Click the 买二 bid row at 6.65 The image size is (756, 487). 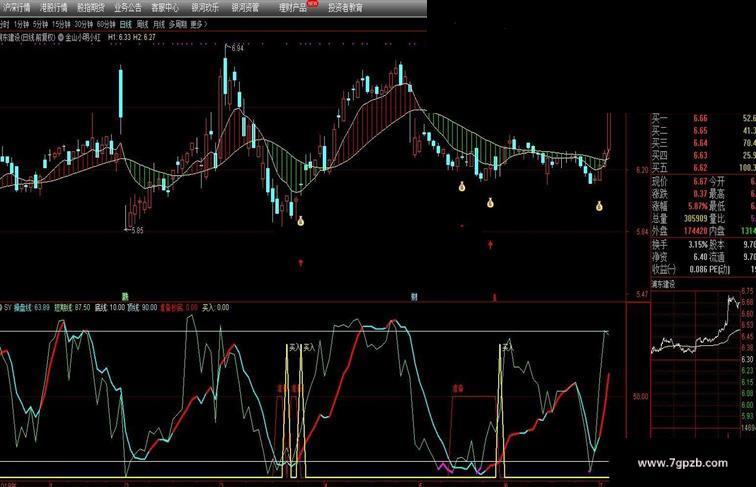(703, 131)
